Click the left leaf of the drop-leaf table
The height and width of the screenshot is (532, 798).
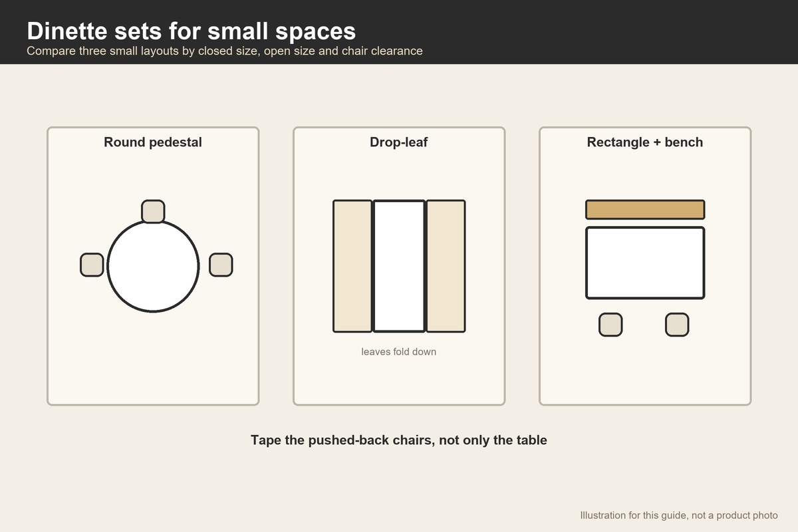pyautogui.click(x=352, y=266)
